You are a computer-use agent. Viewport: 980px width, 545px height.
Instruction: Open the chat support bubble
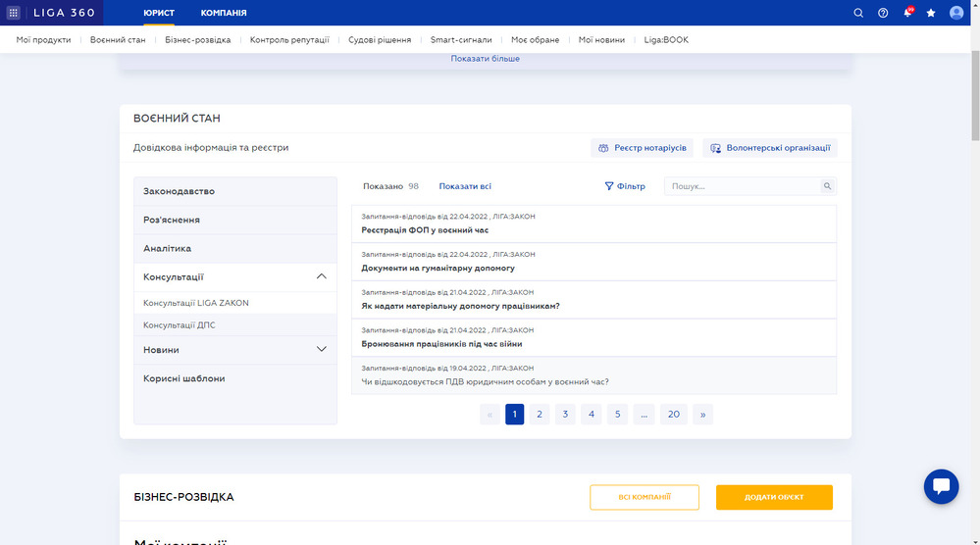[x=941, y=486]
